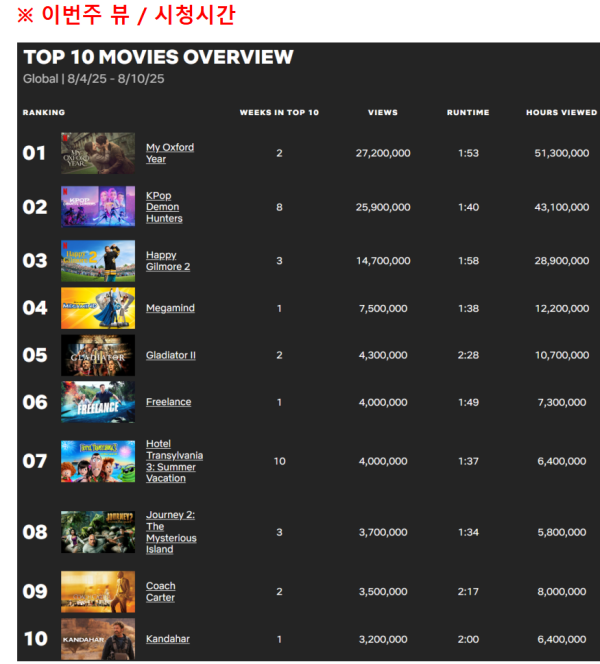Open Journey 2: The Mysterious Island link

click(x=171, y=532)
